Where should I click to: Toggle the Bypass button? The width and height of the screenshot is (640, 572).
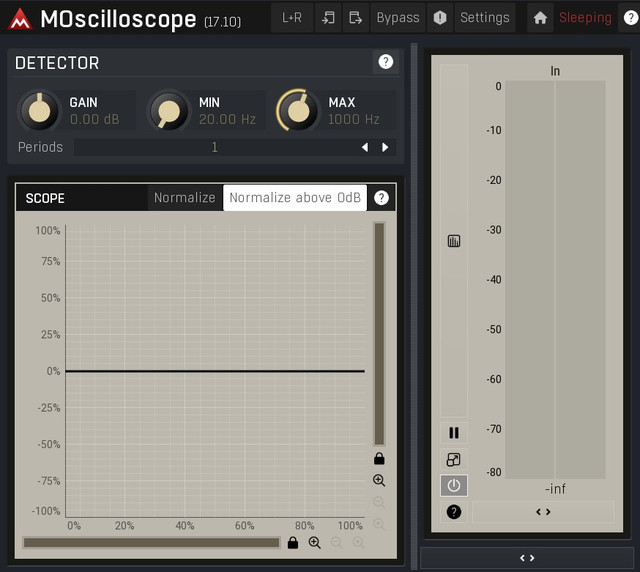tap(398, 18)
